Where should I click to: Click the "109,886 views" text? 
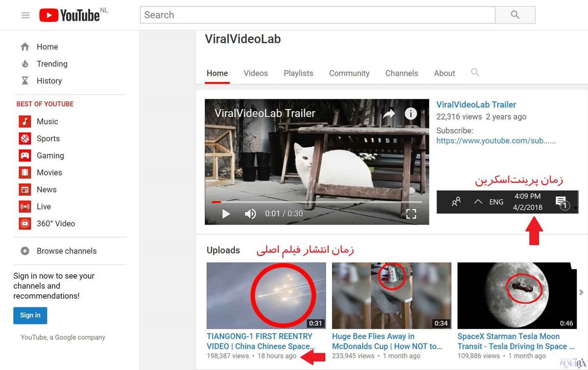tap(479, 356)
